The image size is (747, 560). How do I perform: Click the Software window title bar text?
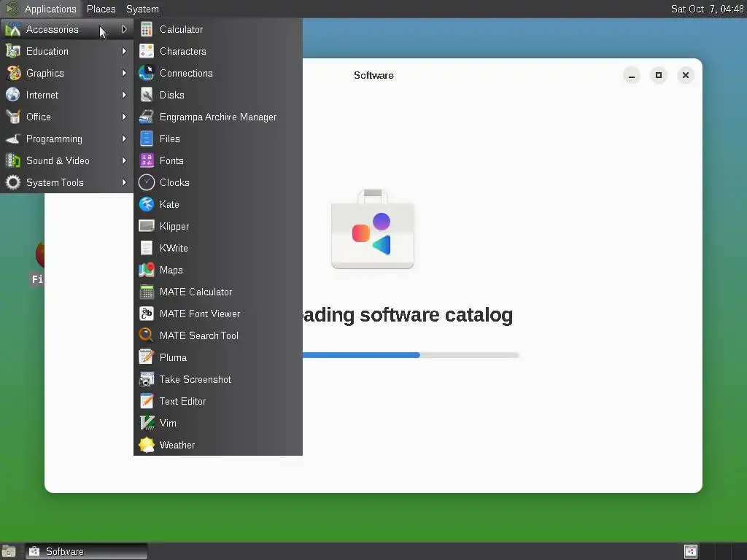click(x=373, y=75)
